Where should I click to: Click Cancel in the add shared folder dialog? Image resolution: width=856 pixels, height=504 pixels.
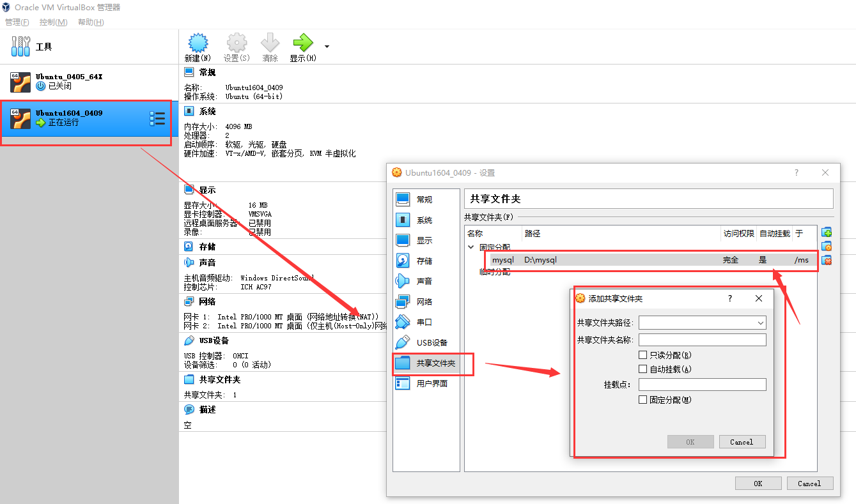pos(742,441)
